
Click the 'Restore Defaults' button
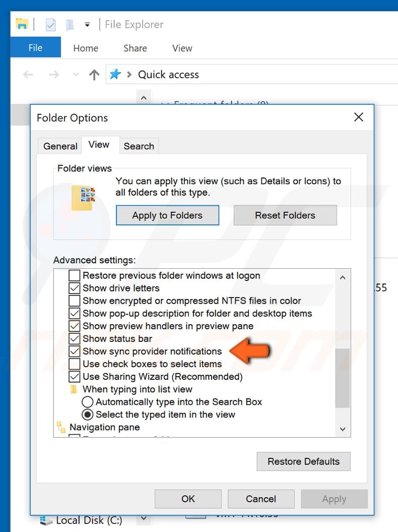(x=303, y=461)
